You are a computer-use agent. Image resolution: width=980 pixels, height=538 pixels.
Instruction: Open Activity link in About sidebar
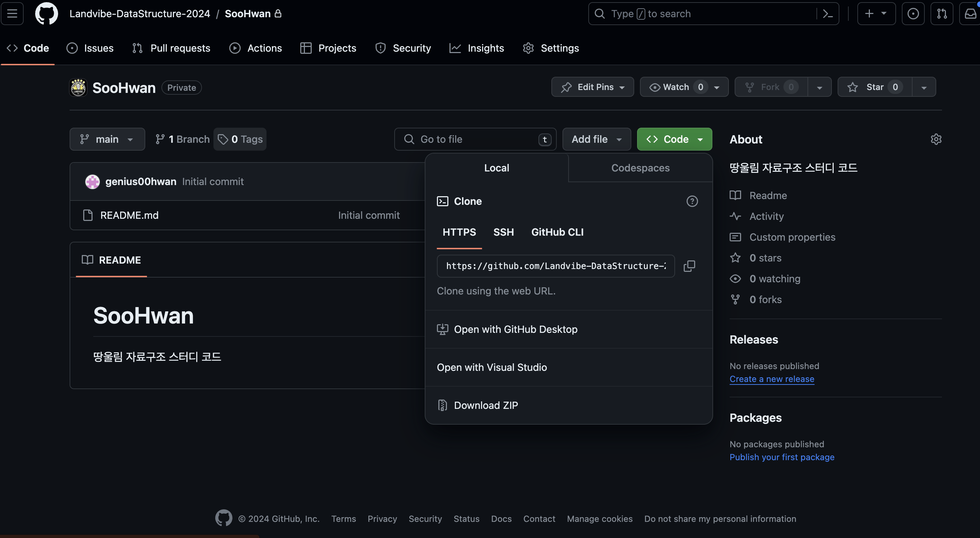[x=757, y=216]
